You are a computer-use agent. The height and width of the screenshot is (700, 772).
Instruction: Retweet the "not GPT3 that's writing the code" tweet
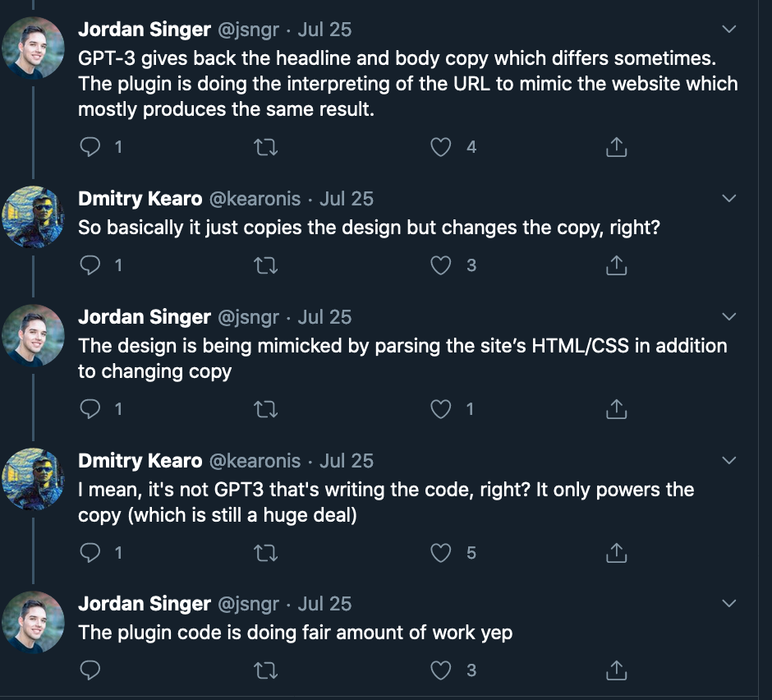[267, 553]
